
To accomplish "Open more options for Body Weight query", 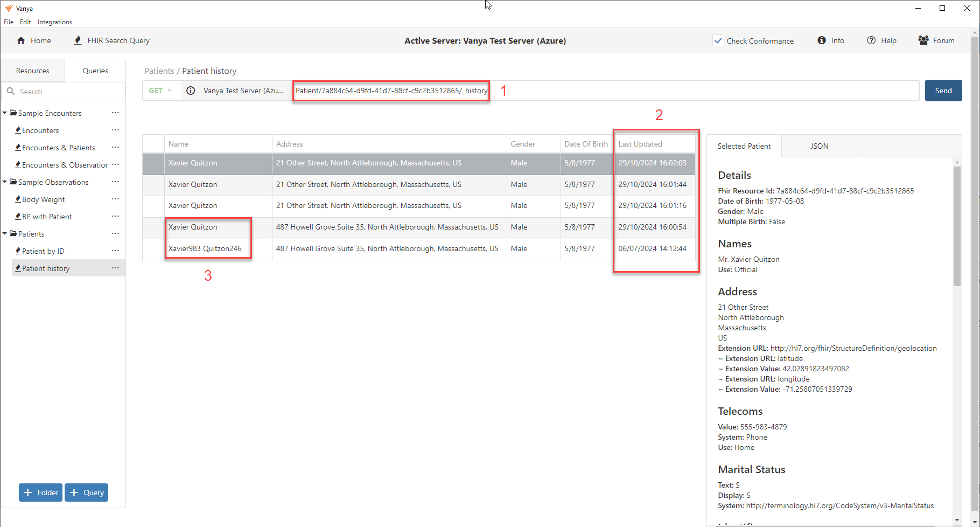I will coord(115,199).
